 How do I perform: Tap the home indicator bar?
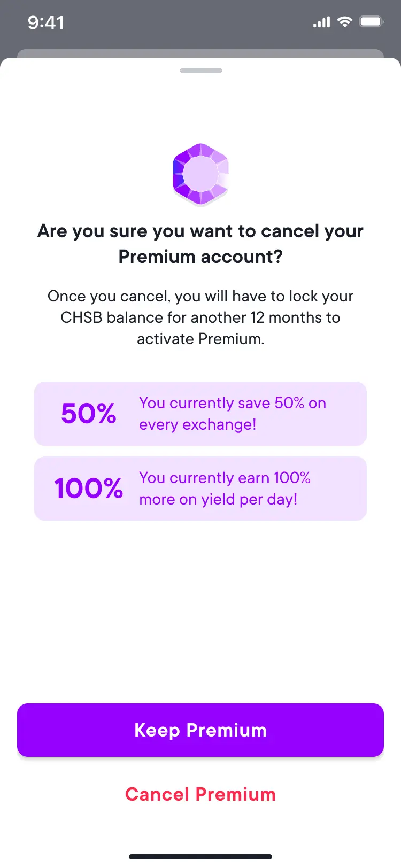pos(200,856)
